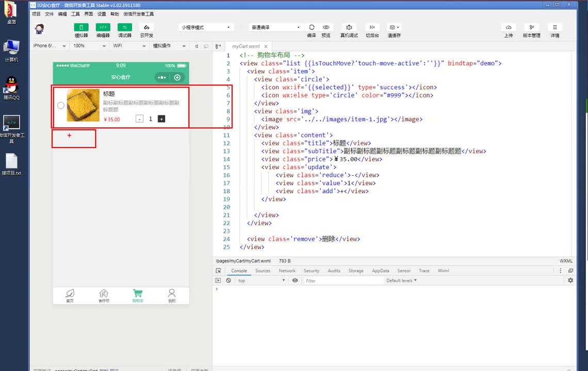Image resolution: width=588 pixels, height=371 pixels.
Task: Increase quantity with the black plus button
Action: 161,119
